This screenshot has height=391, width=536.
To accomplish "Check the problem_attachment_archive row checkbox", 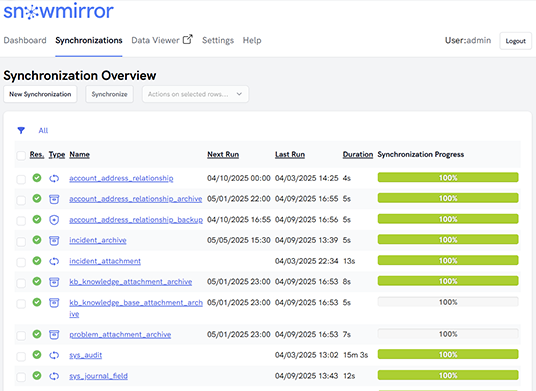I will (x=21, y=336).
